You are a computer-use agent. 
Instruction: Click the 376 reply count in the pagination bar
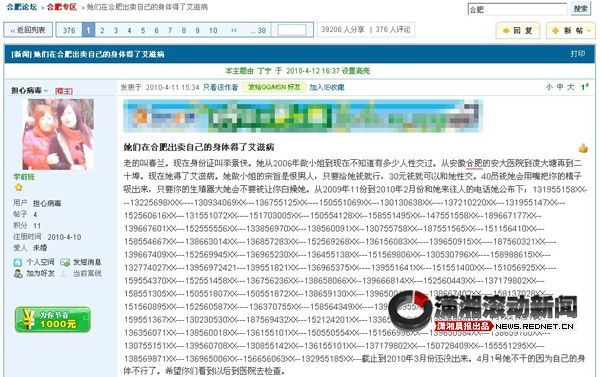point(69,30)
